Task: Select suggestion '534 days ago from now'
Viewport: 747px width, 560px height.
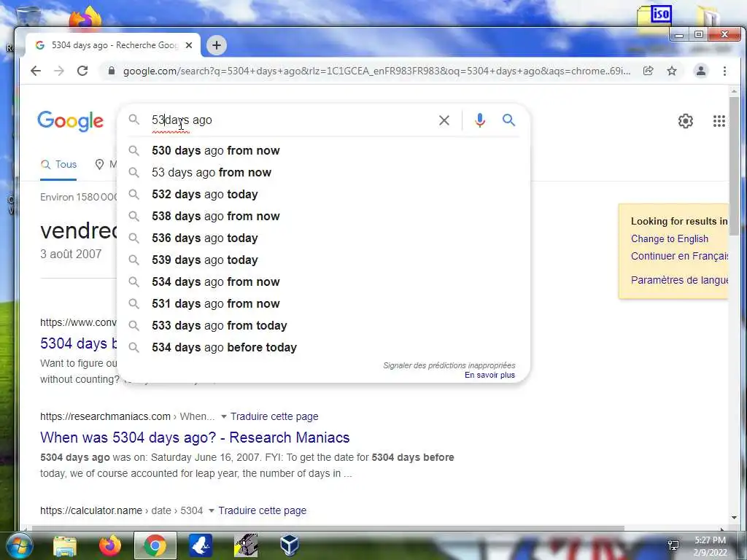Action: [x=323, y=282]
